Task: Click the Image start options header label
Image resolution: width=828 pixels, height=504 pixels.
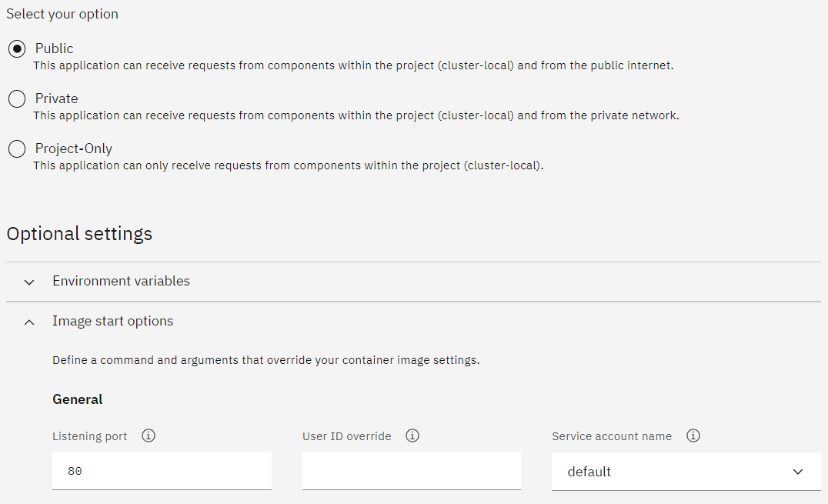Action: tap(112, 322)
